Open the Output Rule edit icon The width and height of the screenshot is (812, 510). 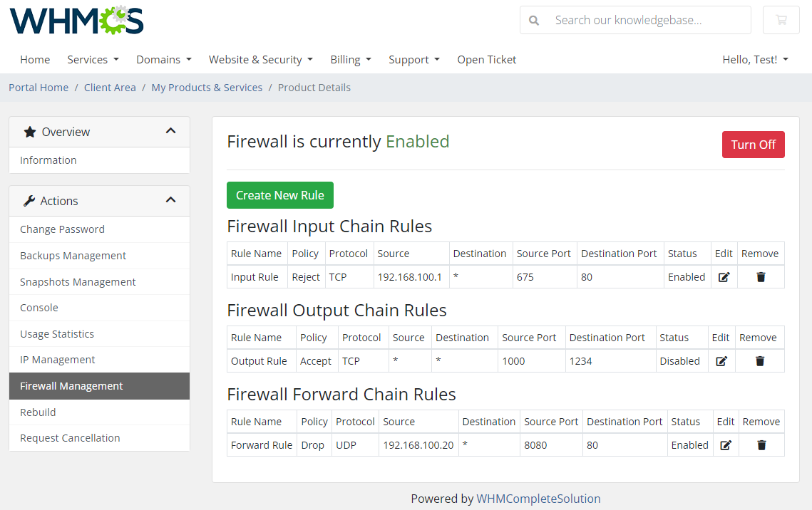[721, 361]
